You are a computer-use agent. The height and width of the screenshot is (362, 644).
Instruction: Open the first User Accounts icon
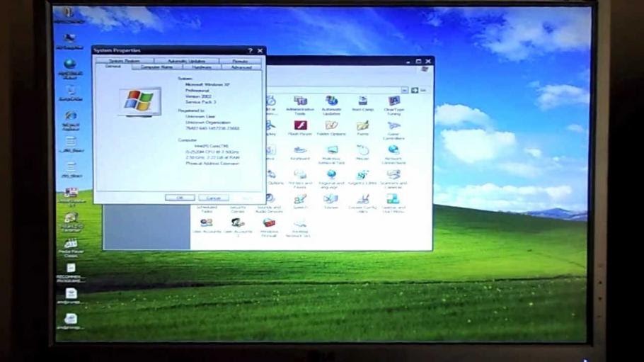coord(207,226)
